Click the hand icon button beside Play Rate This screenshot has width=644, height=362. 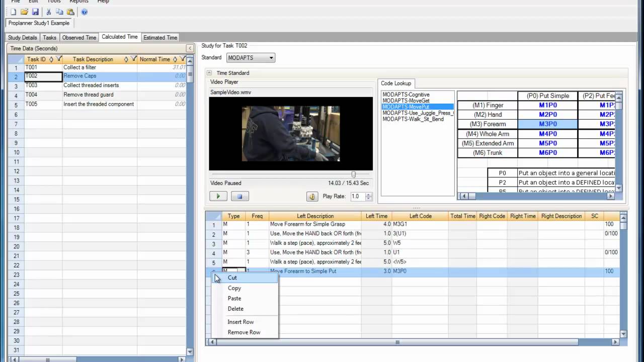point(312,197)
